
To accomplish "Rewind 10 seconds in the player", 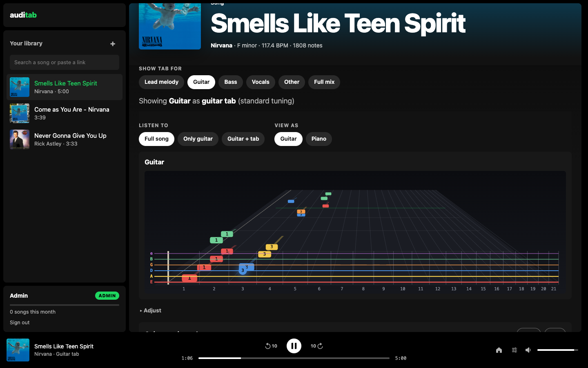I will [271, 346].
